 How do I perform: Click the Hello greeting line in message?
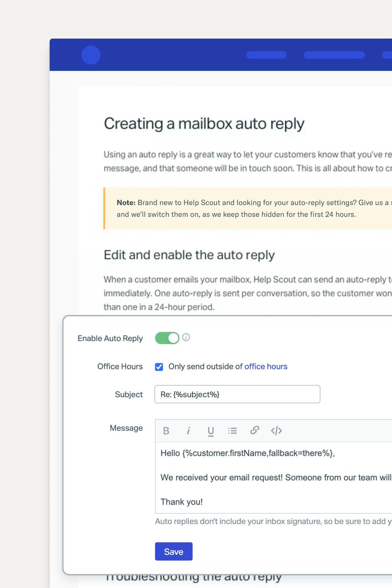click(x=247, y=453)
